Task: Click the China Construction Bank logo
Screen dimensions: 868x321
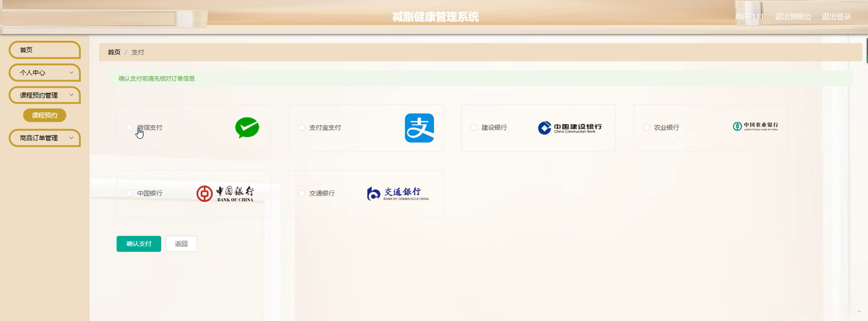Action: click(570, 128)
